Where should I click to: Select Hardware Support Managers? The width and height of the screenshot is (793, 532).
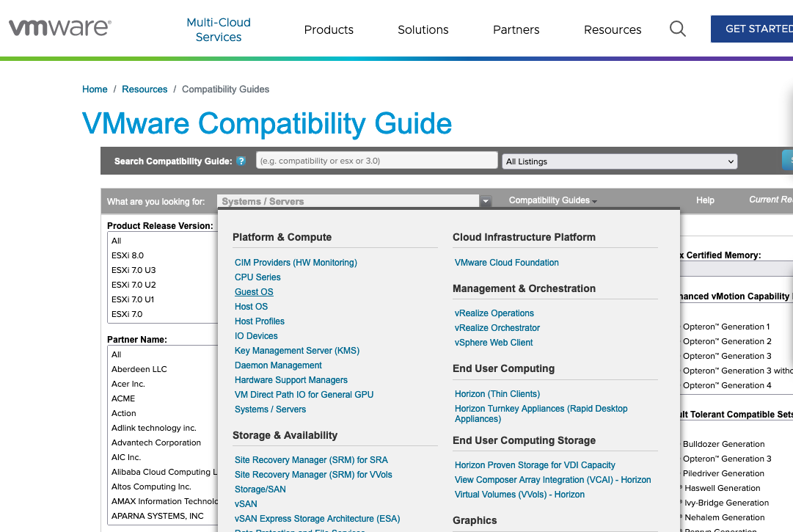(290, 380)
